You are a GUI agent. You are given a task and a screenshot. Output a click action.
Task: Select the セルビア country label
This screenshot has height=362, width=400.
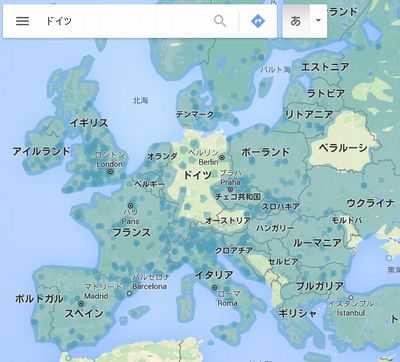tap(283, 262)
